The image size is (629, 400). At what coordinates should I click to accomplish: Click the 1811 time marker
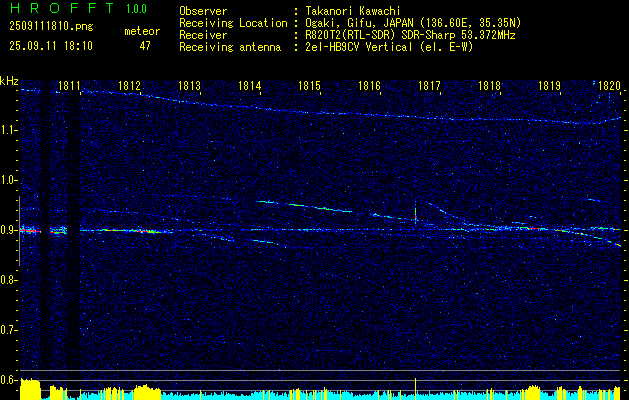(x=70, y=87)
